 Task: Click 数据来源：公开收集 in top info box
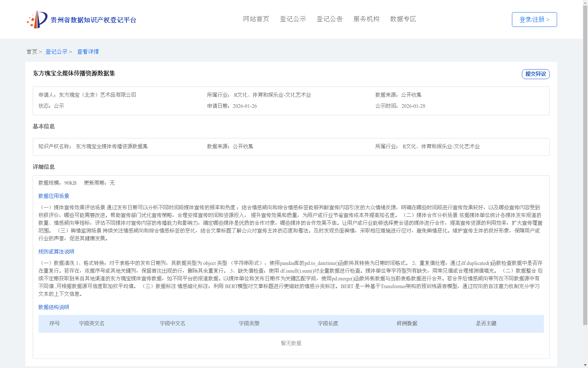398,95
